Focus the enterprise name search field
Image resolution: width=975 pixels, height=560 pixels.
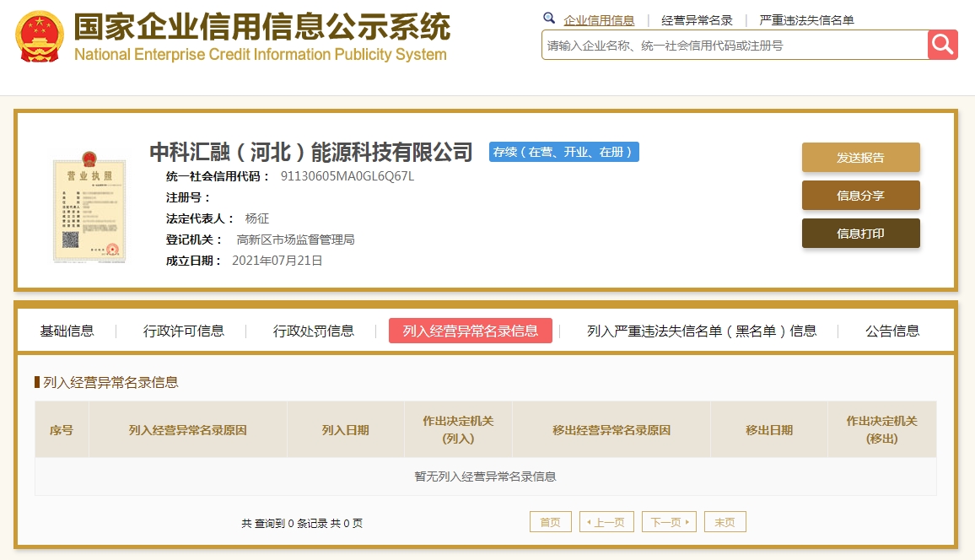[735, 45]
